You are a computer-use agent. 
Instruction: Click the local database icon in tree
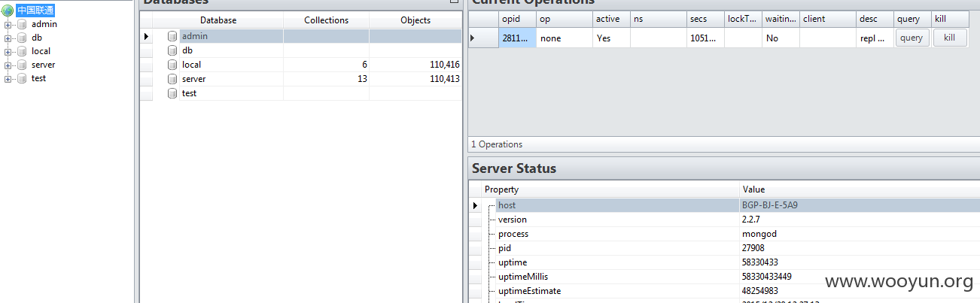click(x=21, y=51)
